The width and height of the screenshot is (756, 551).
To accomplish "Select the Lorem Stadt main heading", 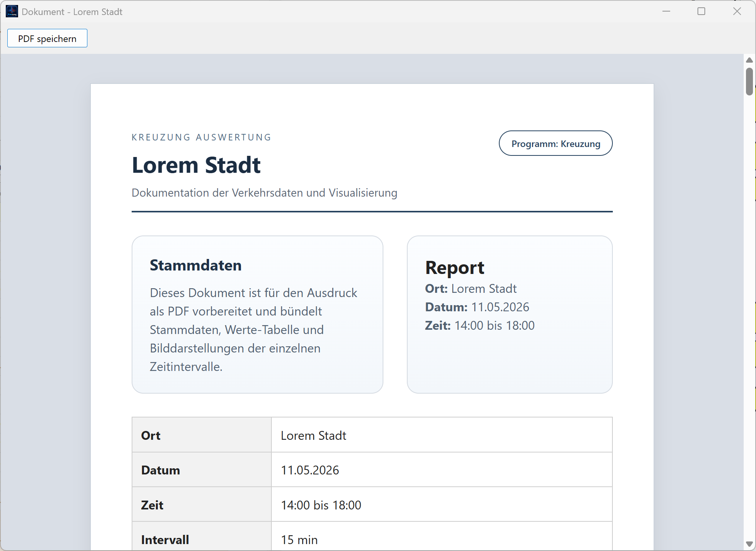I will point(196,165).
